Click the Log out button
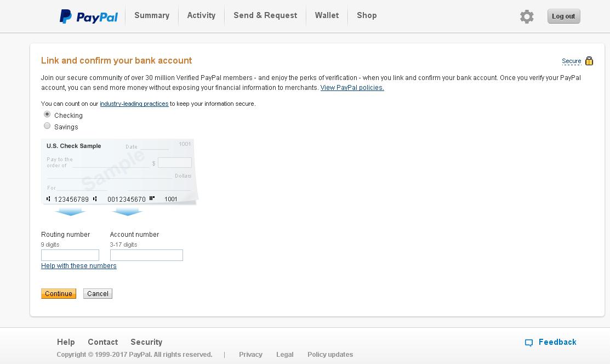 tap(564, 16)
